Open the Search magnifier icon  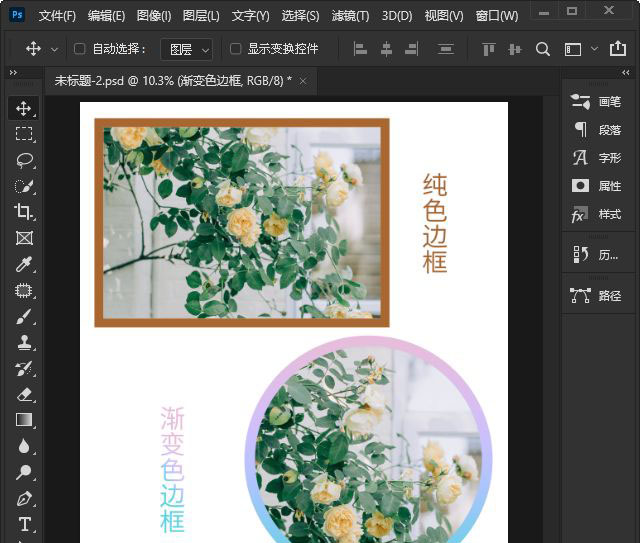pos(542,49)
